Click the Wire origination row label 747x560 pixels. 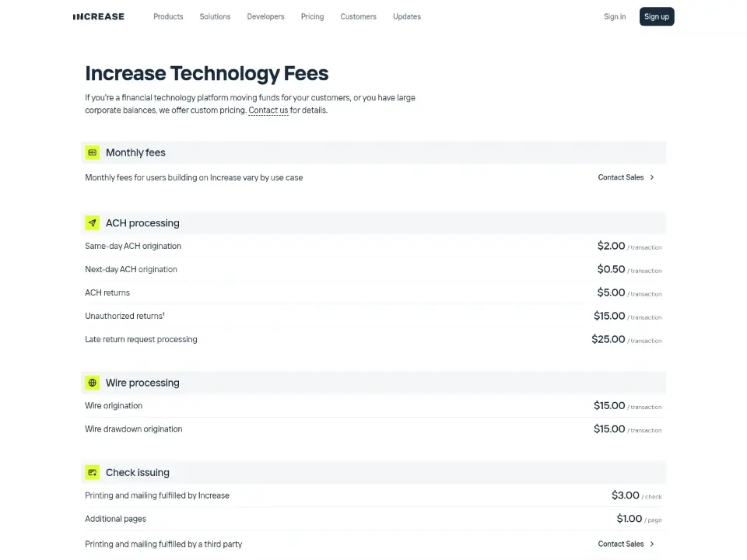point(114,406)
